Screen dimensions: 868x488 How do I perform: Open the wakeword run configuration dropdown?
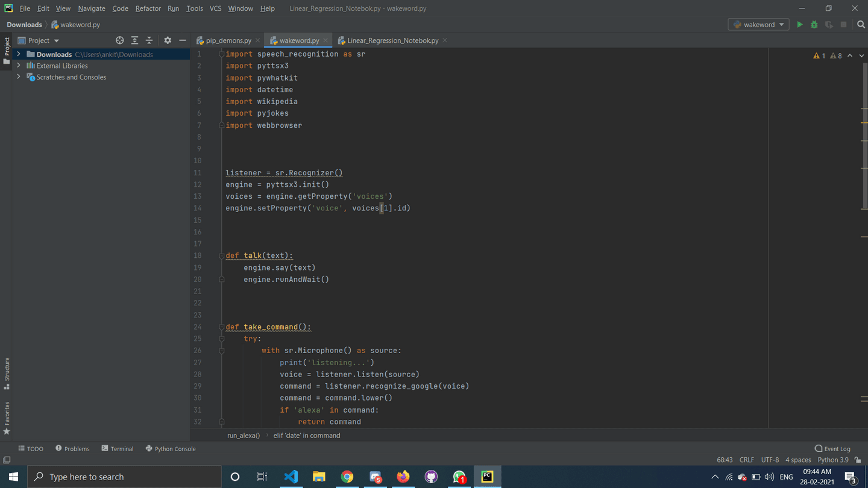pyautogui.click(x=758, y=25)
